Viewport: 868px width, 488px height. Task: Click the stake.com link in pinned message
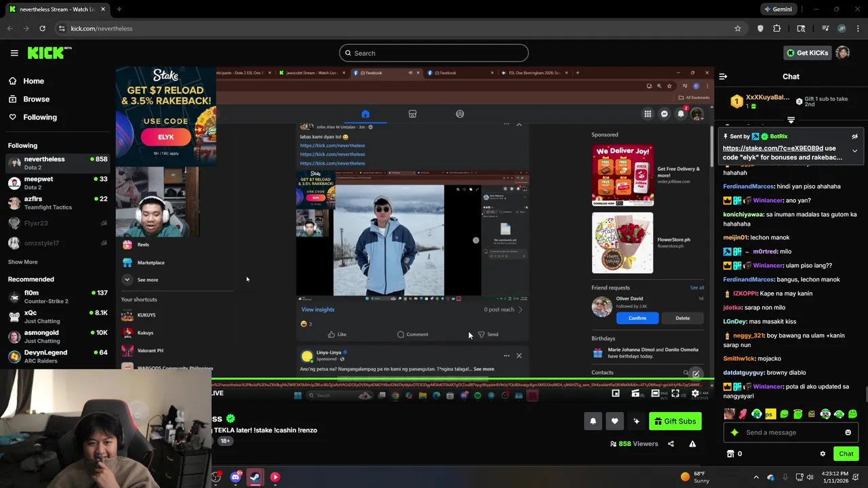(x=773, y=148)
